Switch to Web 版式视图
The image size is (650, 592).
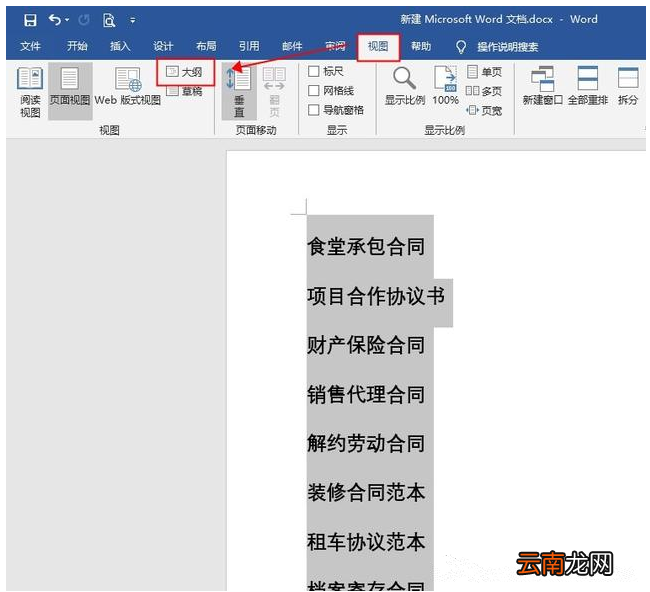coord(127,86)
